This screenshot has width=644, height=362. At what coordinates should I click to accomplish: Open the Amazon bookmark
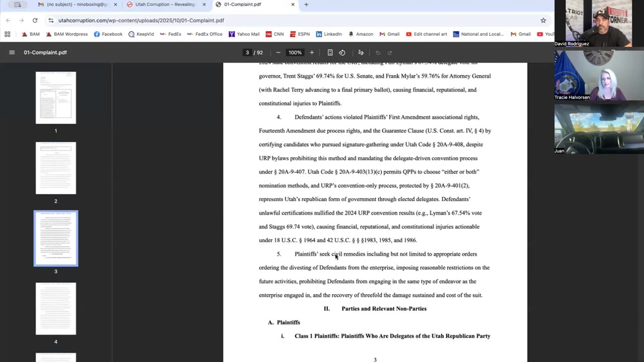[361, 34]
